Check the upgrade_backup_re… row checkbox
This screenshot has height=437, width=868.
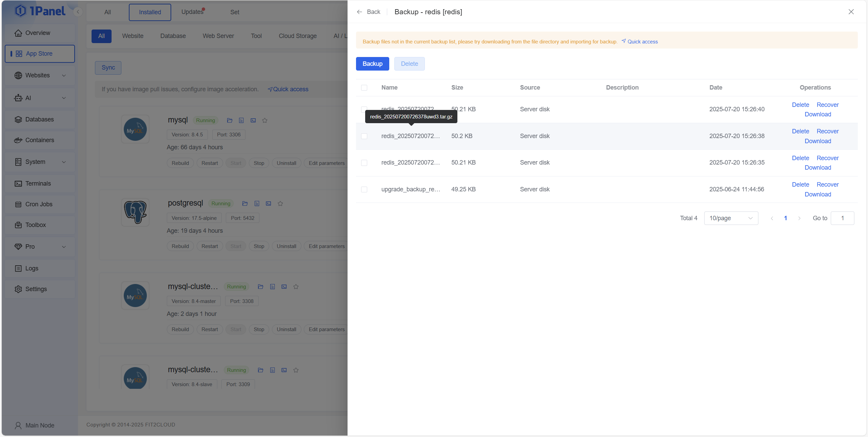click(x=364, y=189)
